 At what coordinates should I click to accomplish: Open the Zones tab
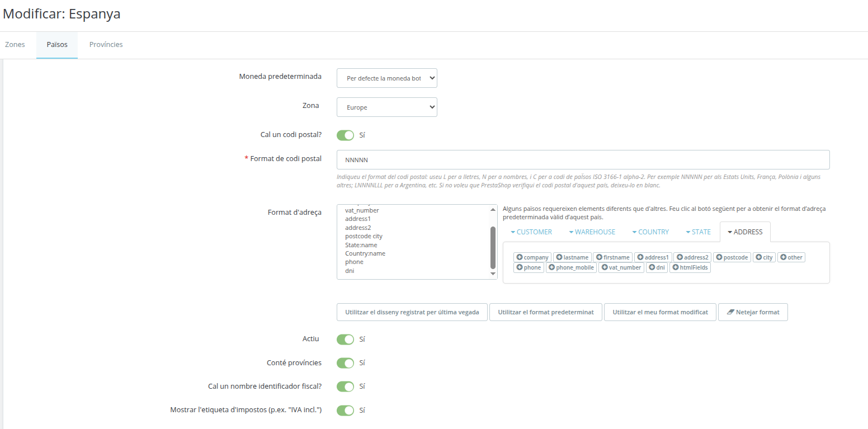(x=15, y=45)
